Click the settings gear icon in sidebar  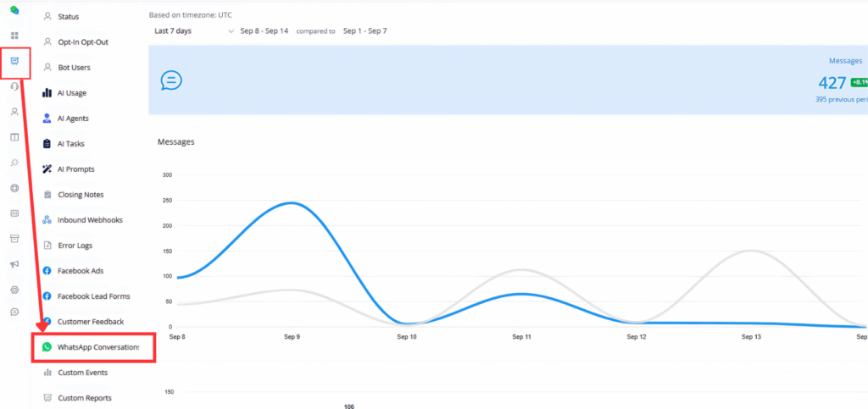click(x=14, y=289)
